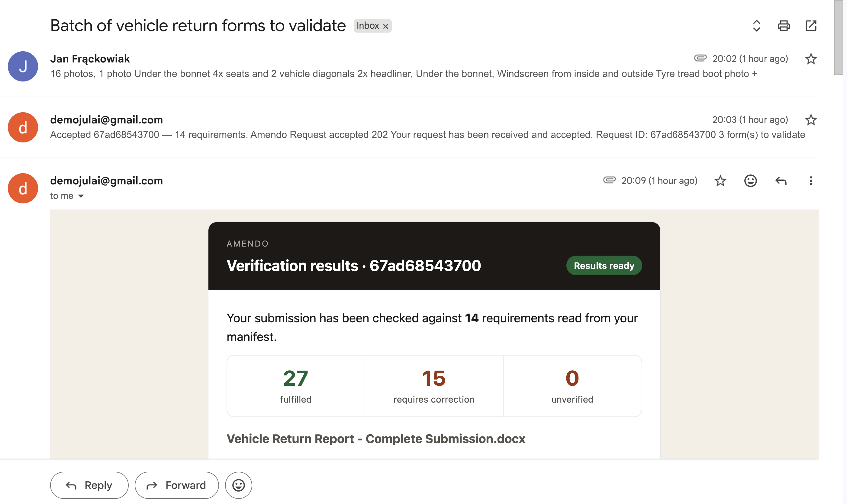Click the paperclip icon on the 20:09 message
This screenshot has height=504, width=847.
click(x=609, y=180)
